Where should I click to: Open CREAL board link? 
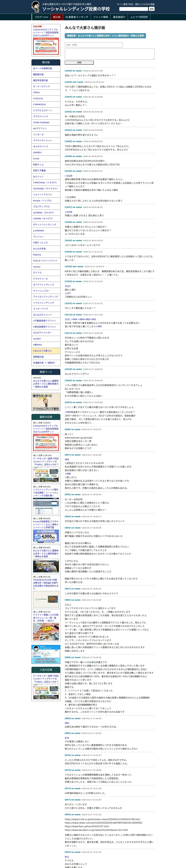click(46, 92)
